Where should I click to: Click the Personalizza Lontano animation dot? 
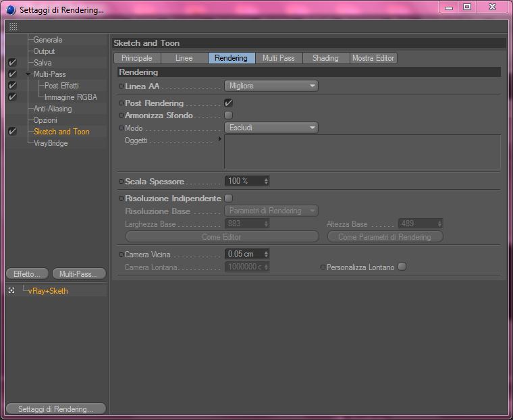click(x=323, y=267)
